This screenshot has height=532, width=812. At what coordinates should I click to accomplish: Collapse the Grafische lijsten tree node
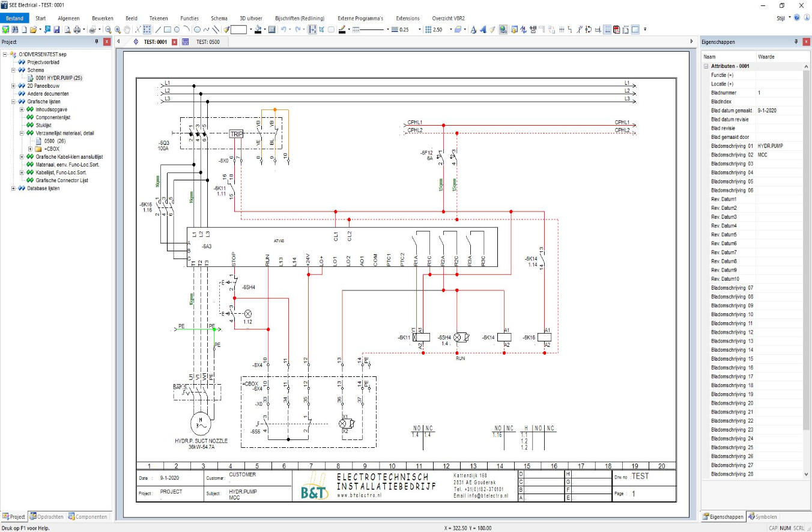point(14,102)
